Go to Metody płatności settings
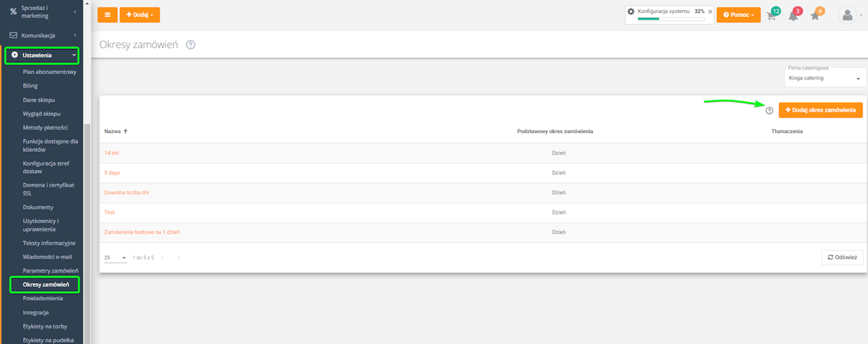 [45, 128]
